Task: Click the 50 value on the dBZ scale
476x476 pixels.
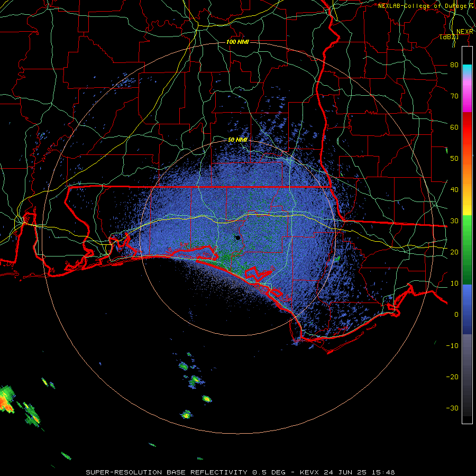Action: 454,159
